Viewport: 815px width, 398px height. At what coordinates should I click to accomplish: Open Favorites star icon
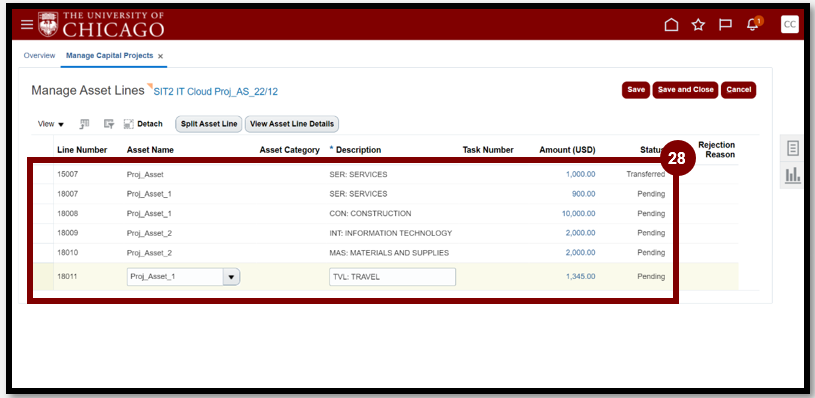click(699, 25)
